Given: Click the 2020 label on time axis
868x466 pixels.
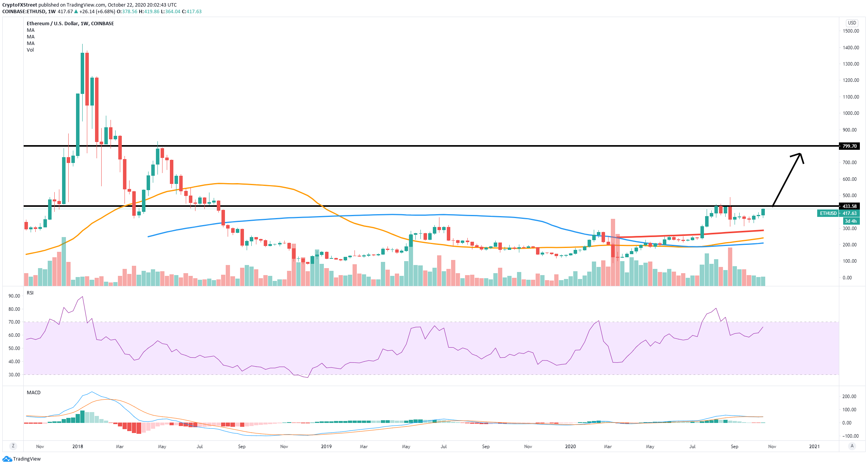Looking at the screenshot, I should coord(571,447).
